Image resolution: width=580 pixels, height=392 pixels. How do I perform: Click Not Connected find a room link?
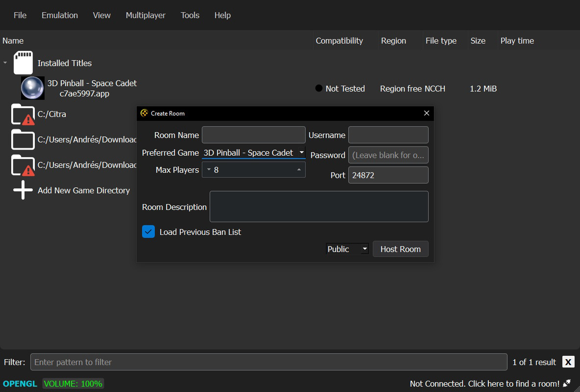coord(484,384)
